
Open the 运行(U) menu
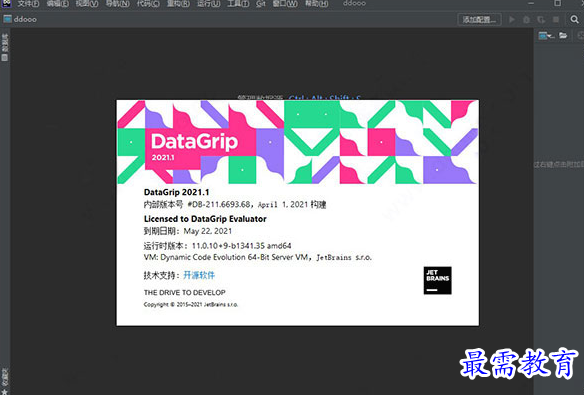click(209, 4)
